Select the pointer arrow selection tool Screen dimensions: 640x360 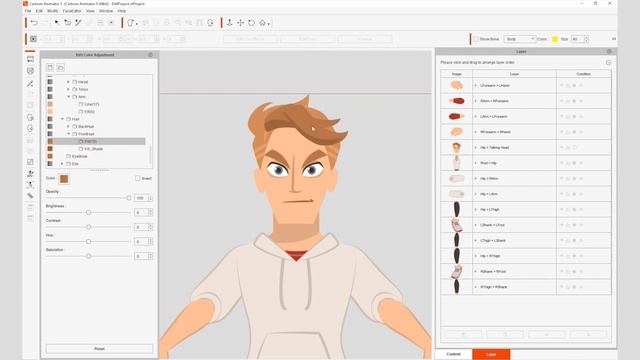pyautogui.click(x=57, y=23)
